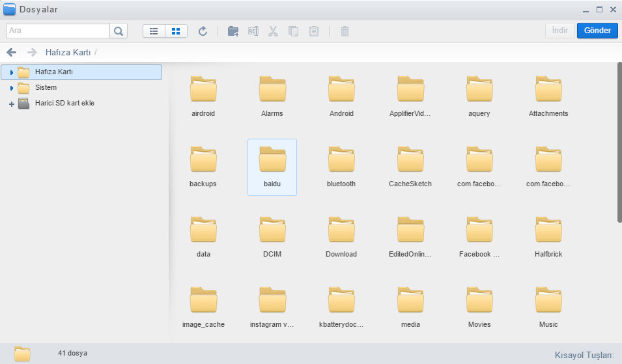Switch to grid thumbnail view
The image size is (622, 364).
pos(176,31)
